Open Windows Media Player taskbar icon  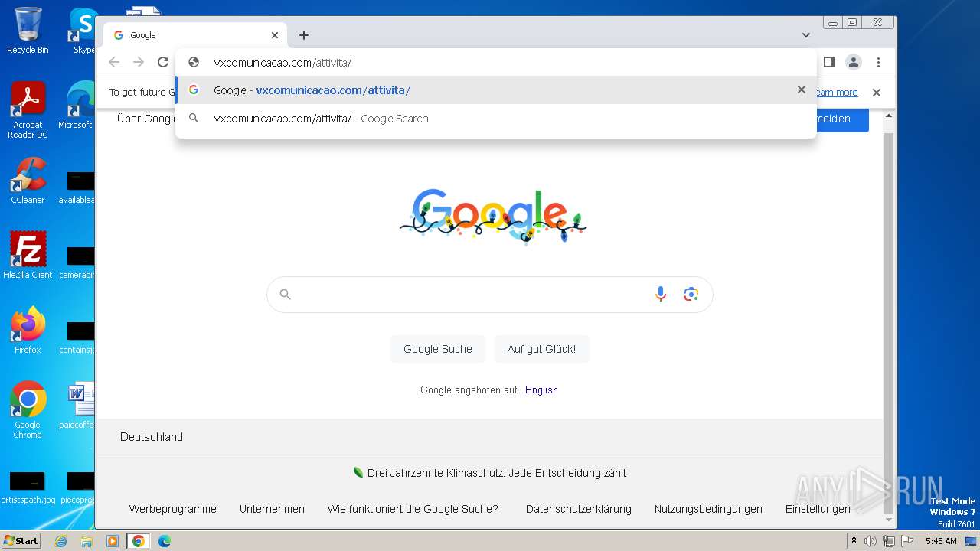pos(113,541)
